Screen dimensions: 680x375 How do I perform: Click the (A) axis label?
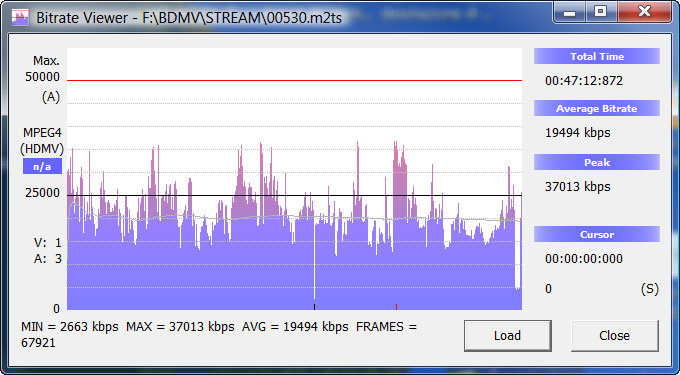[x=51, y=97]
